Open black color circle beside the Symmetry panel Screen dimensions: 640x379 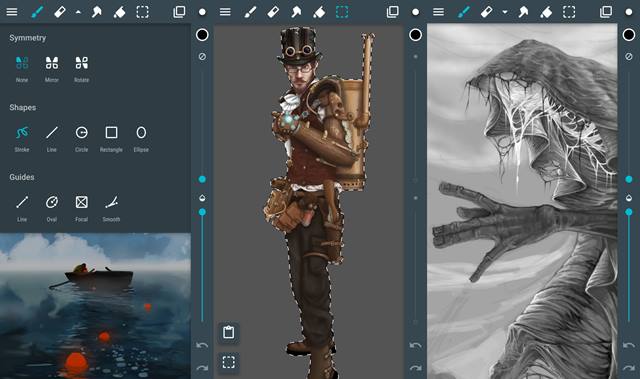coord(202,35)
